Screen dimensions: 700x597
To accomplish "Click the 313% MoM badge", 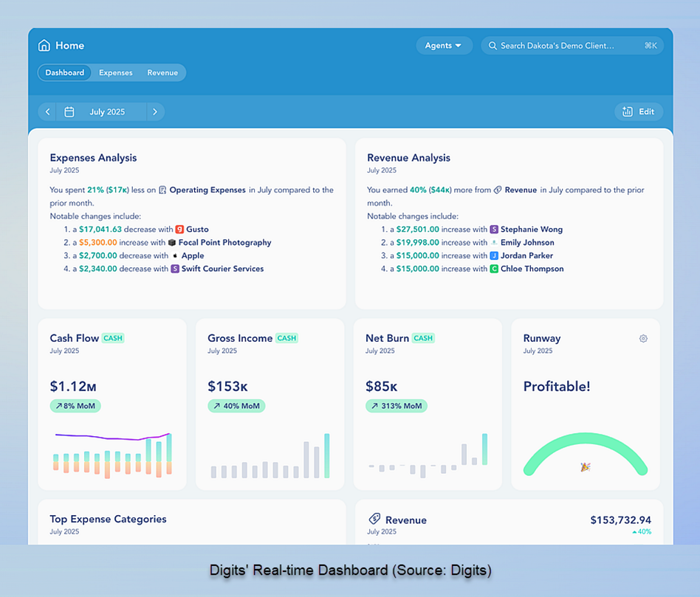I will point(397,406).
